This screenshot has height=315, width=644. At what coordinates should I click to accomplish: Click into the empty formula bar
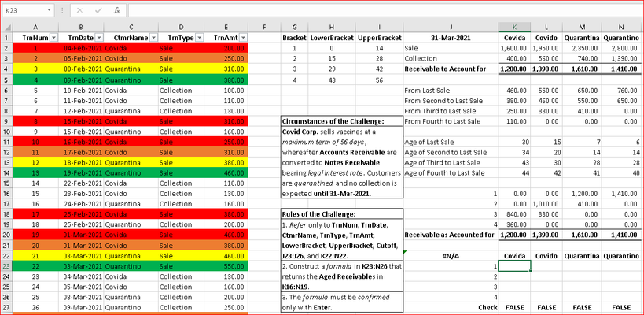(385, 10)
